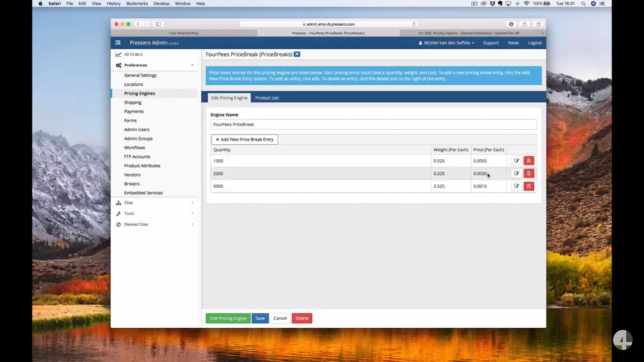This screenshot has height=362, width=644.
Task: Open Admin Groups in sidebar
Action: coord(138,138)
